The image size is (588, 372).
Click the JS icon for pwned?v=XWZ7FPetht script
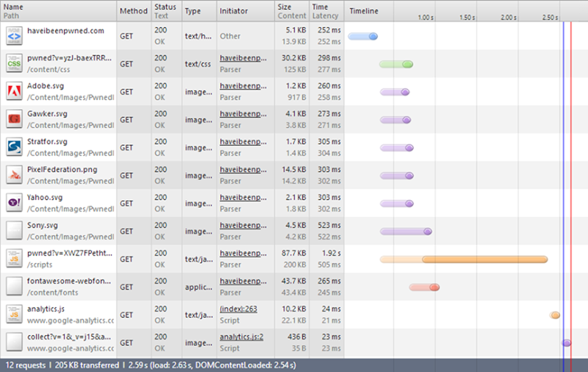click(x=14, y=259)
